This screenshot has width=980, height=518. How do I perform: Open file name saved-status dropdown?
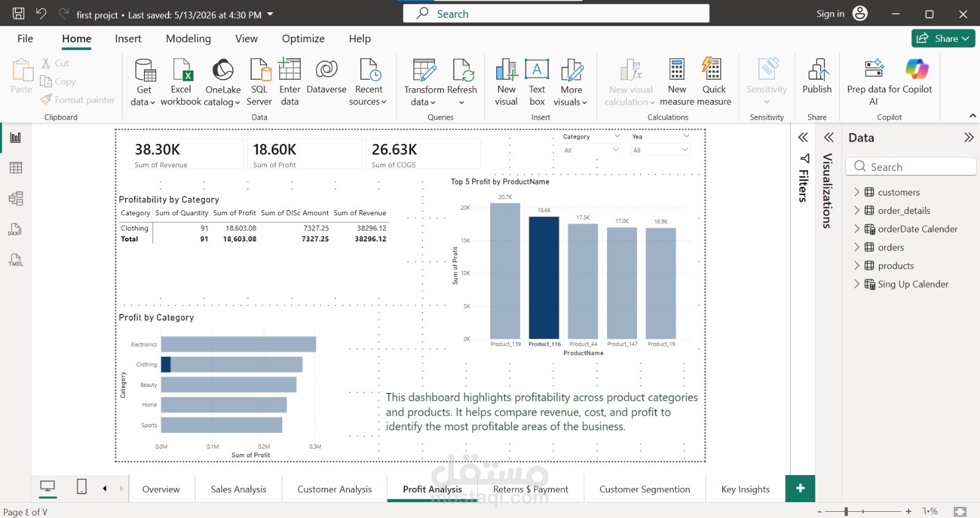coord(270,14)
